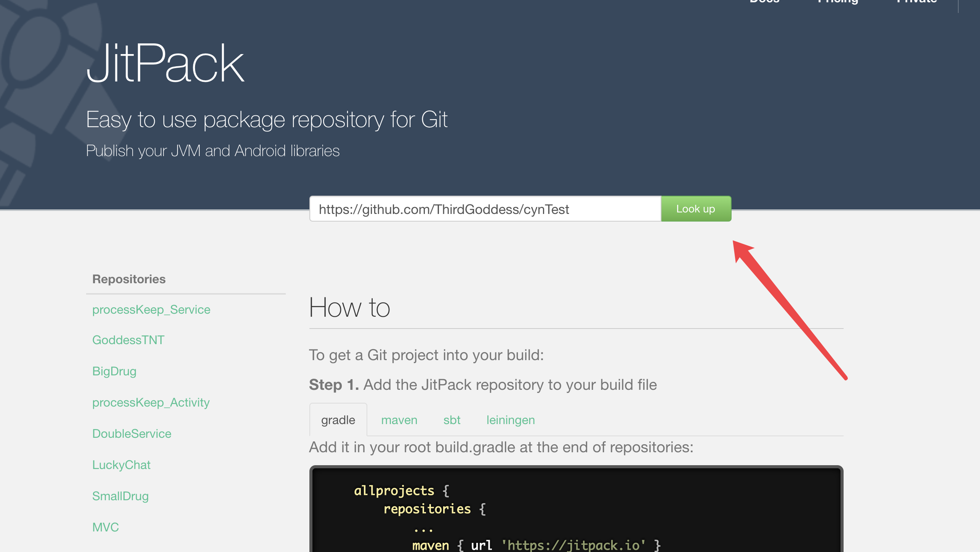Click the GitHub repository URL input field

(485, 209)
